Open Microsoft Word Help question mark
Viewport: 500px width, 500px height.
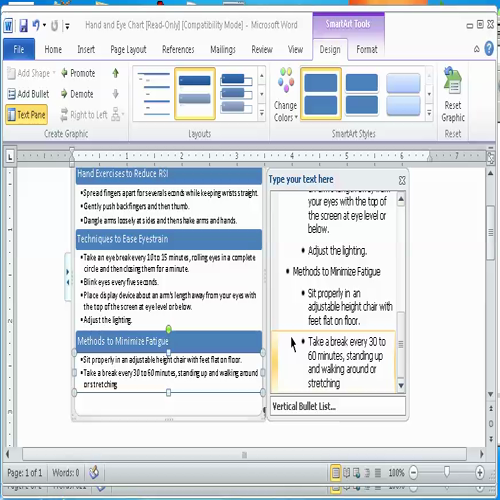pyautogui.click(x=489, y=49)
